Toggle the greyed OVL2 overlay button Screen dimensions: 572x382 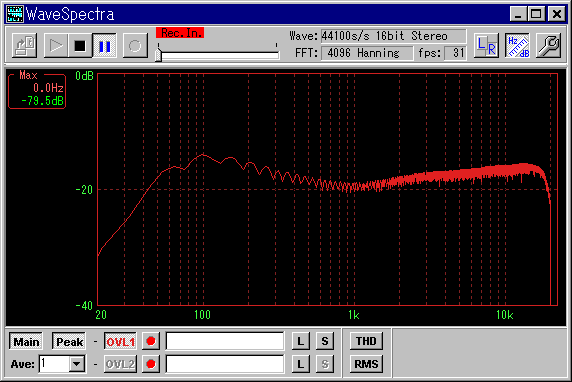(x=120, y=364)
